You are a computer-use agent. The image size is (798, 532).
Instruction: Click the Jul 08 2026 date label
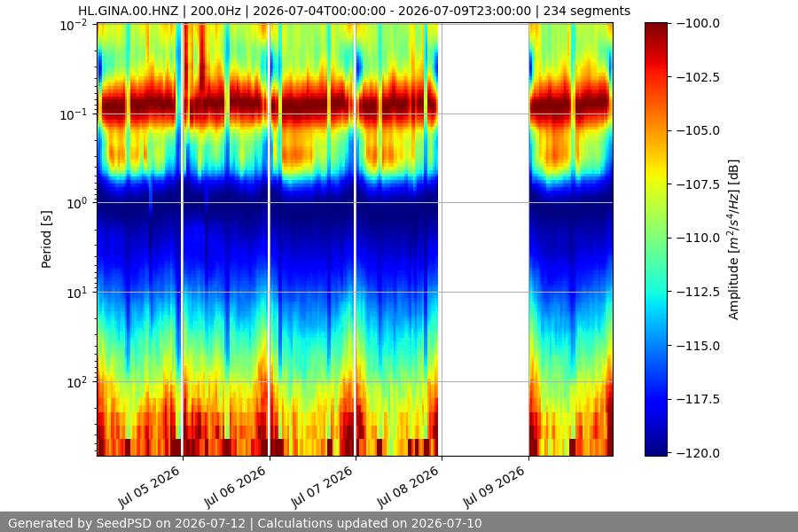(408, 487)
